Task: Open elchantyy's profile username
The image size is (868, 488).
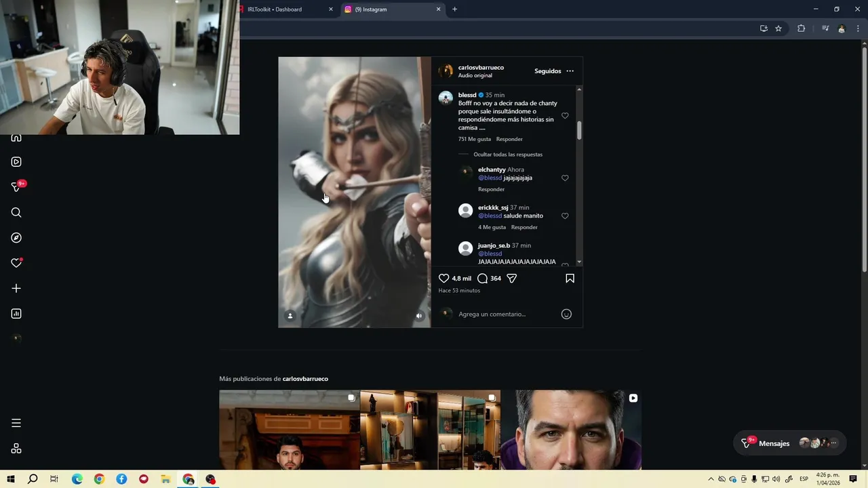Action: [492, 169]
